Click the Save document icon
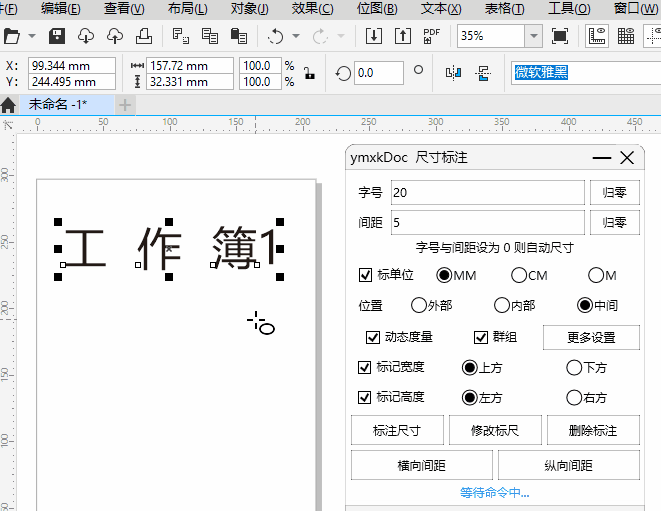This screenshot has height=511, width=661. point(57,36)
